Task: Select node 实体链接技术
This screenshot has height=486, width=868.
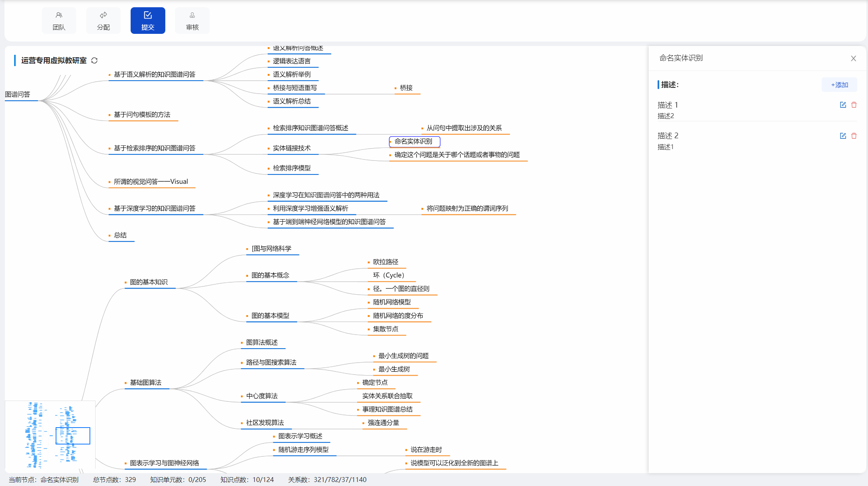Action: (x=291, y=148)
